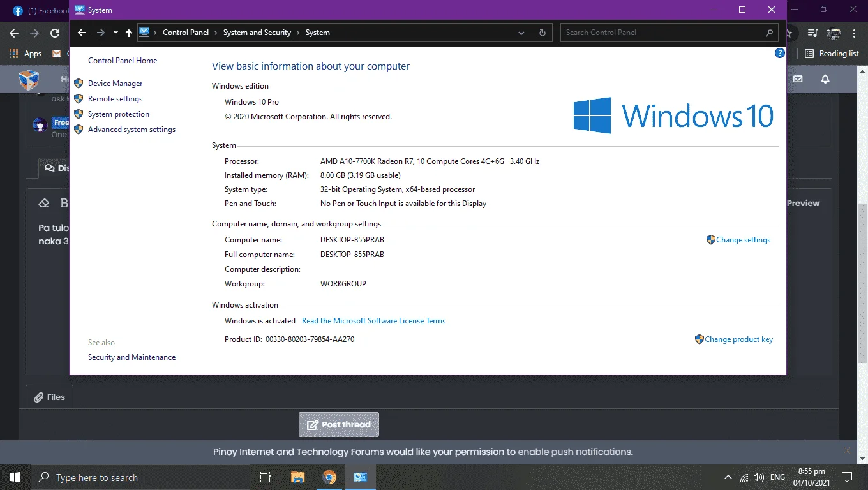Open Reading list in Chrome's bookmarks bar
The image size is (868, 490).
pyautogui.click(x=832, y=54)
